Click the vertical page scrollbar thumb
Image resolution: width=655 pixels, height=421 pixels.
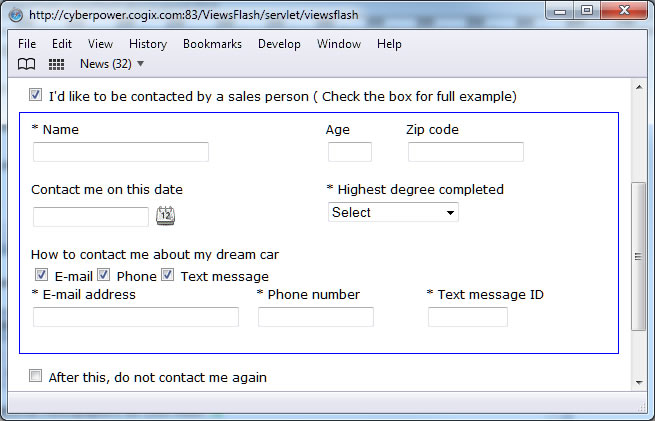coord(639,257)
